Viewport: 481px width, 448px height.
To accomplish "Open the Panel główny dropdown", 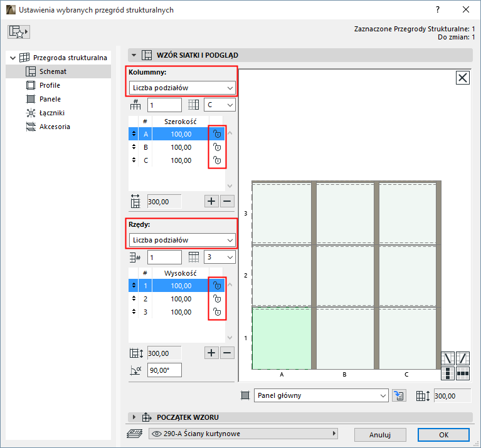I will [321, 395].
